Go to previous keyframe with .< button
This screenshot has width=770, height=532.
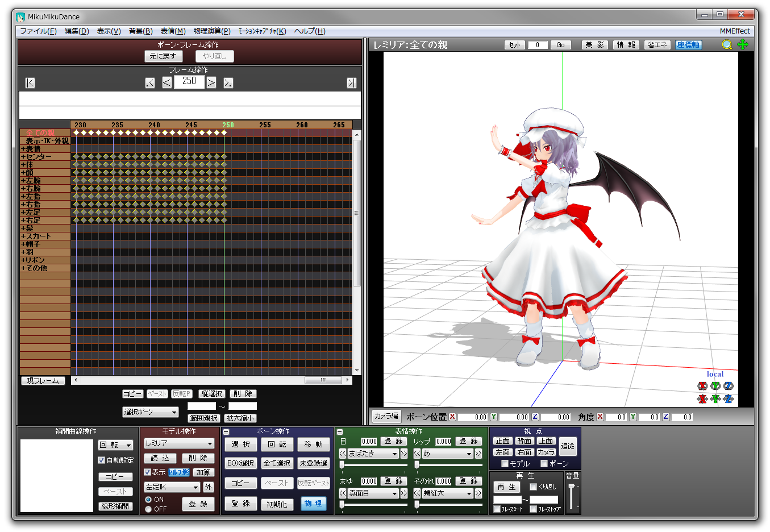tap(150, 83)
